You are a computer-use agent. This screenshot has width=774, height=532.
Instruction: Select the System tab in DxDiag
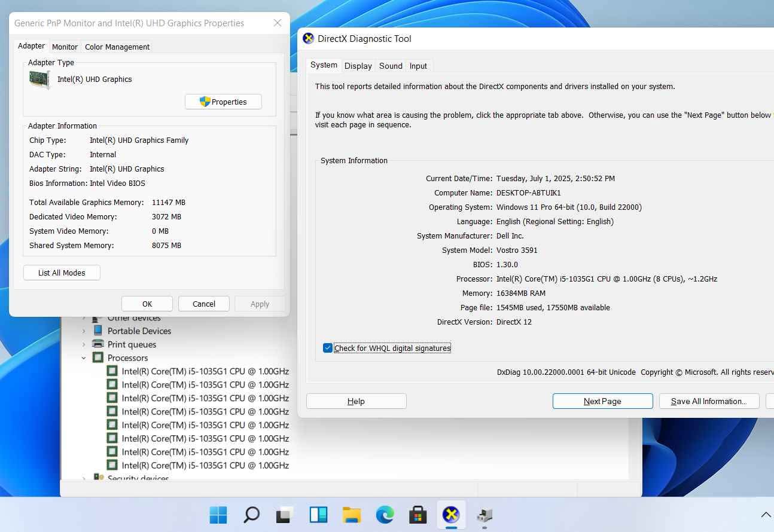tap(324, 65)
